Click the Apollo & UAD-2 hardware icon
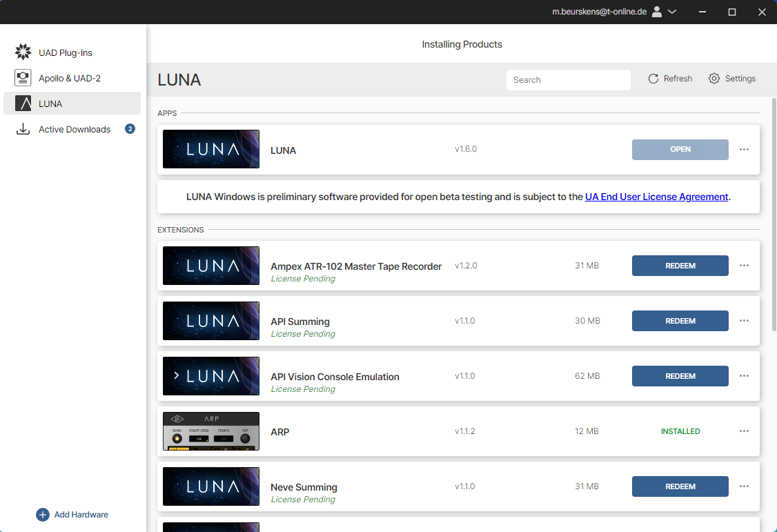The height and width of the screenshot is (532, 777). [x=23, y=78]
